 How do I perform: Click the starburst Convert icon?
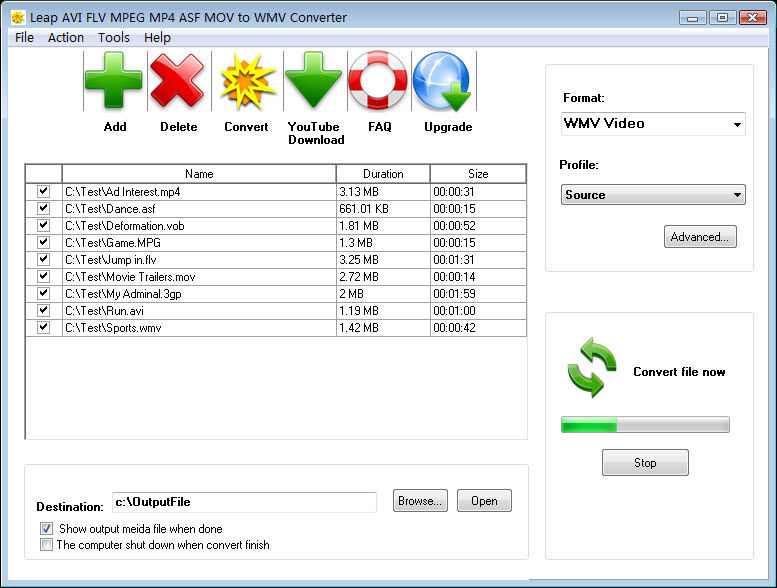click(x=247, y=81)
